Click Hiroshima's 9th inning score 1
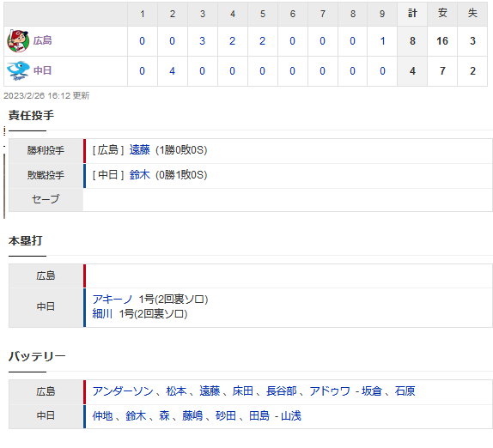The width and height of the screenshot is (493, 448). click(x=382, y=41)
